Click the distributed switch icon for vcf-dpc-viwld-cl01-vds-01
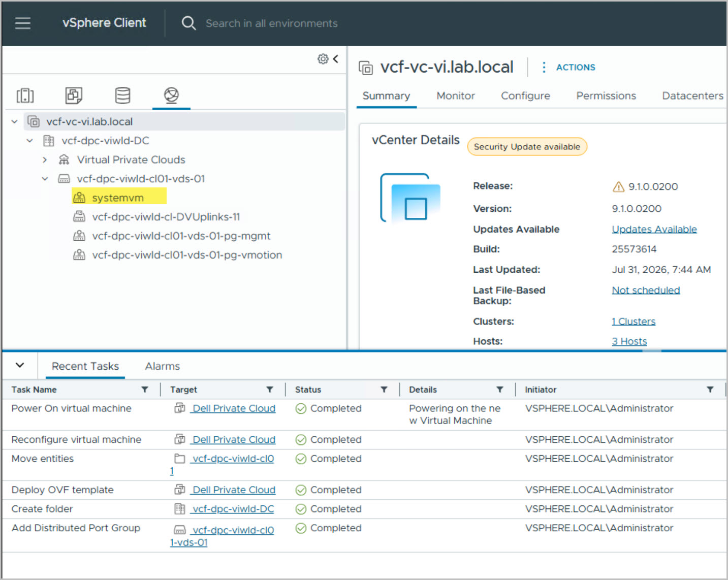The image size is (728, 580). 64,179
